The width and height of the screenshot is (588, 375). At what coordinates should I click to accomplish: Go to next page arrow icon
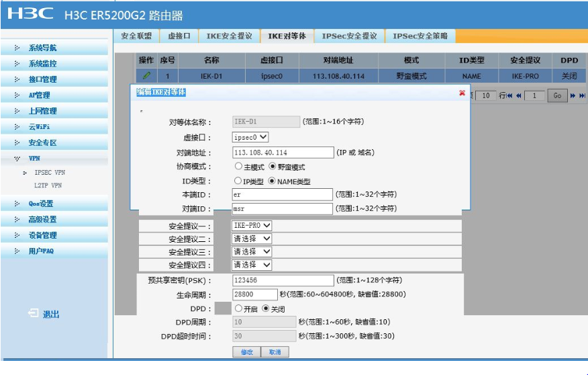573,95
